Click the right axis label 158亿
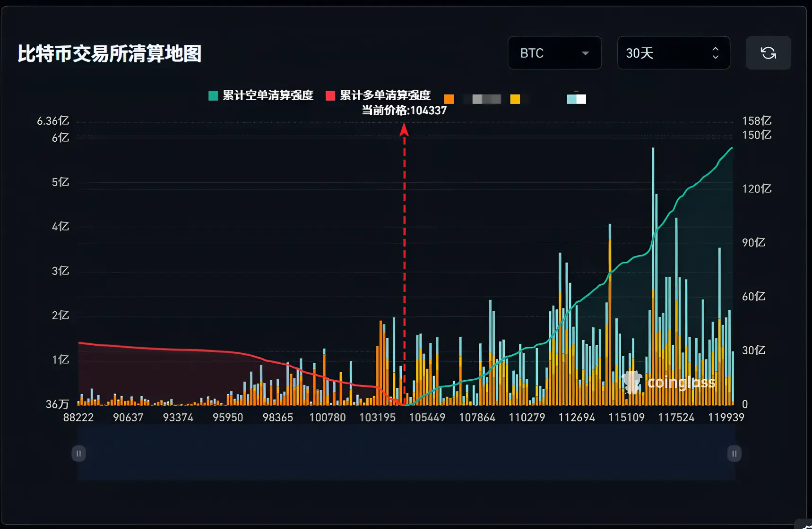This screenshot has width=812, height=529. tap(757, 121)
